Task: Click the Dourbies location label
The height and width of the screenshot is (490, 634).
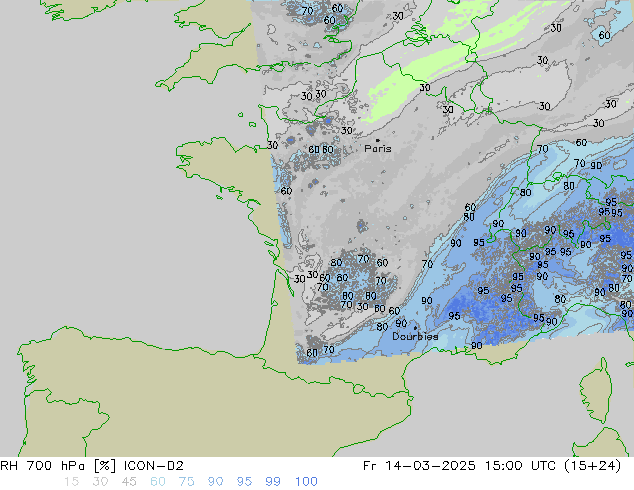Action: click(415, 336)
